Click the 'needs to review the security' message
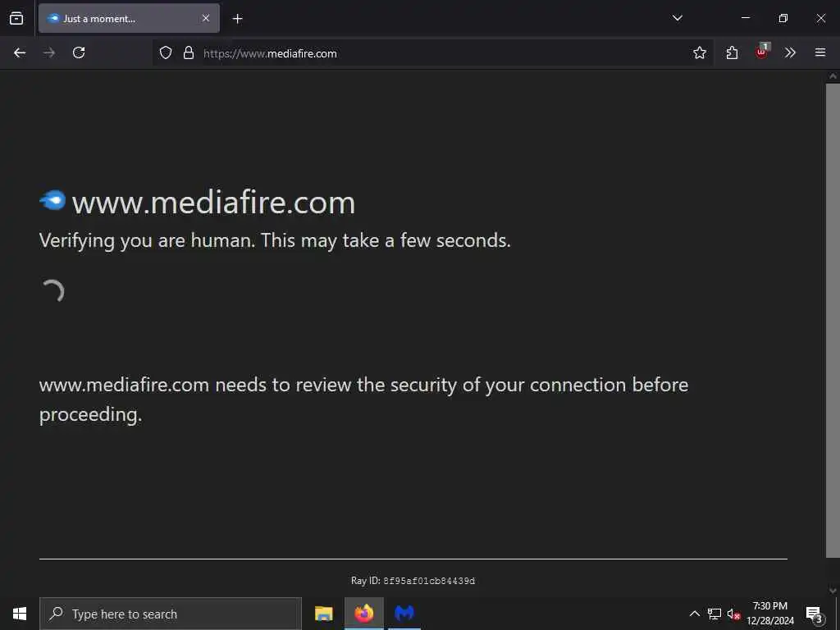This screenshot has width=840, height=630. [x=363, y=399]
